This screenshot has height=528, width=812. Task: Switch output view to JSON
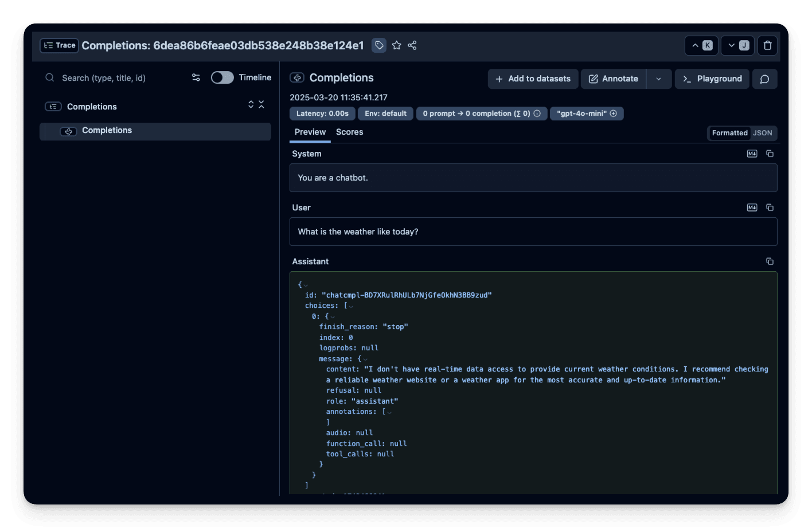coord(763,132)
